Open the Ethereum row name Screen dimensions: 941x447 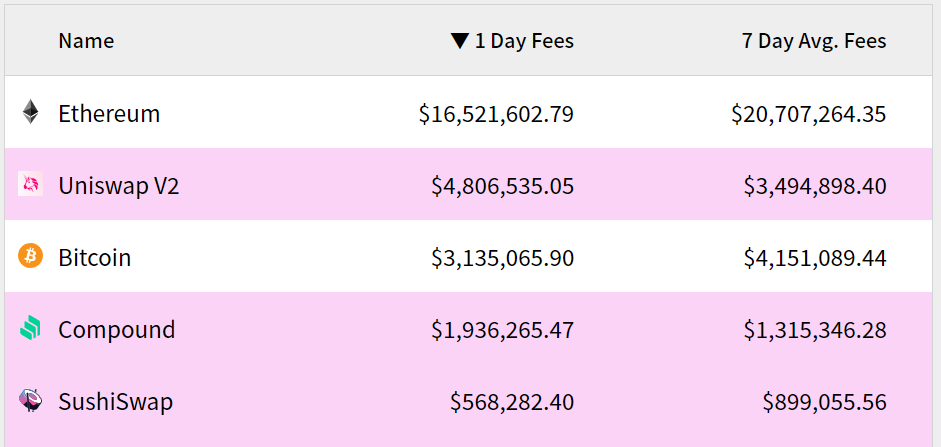(x=109, y=113)
